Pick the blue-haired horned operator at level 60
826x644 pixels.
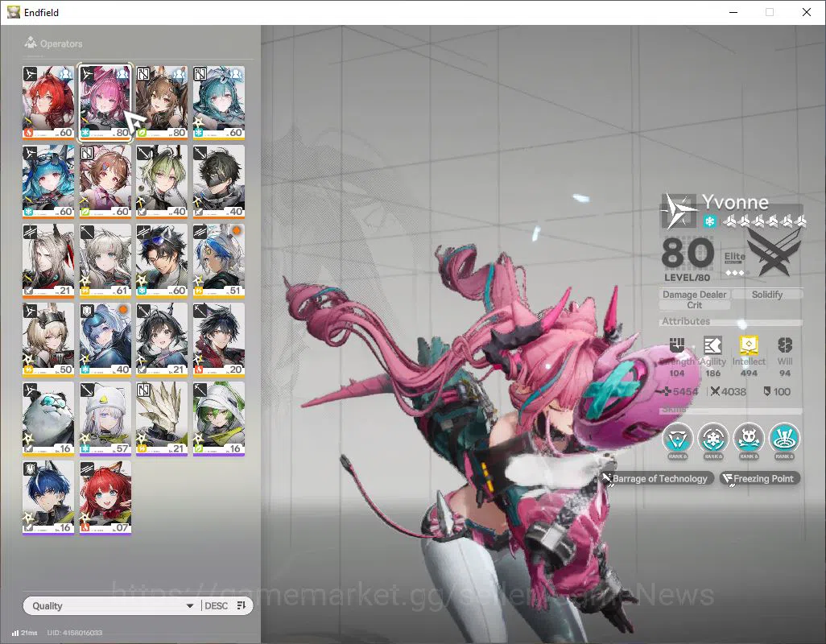(x=48, y=181)
